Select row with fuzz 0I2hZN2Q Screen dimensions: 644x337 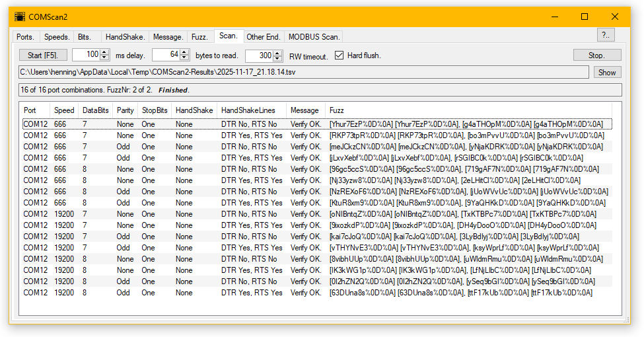point(317,281)
